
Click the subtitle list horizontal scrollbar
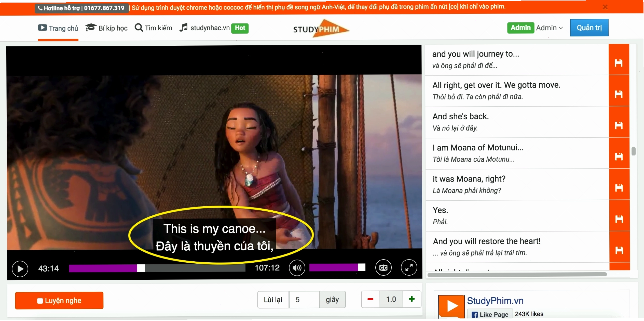pyautogui.click(x=517, y=275)
